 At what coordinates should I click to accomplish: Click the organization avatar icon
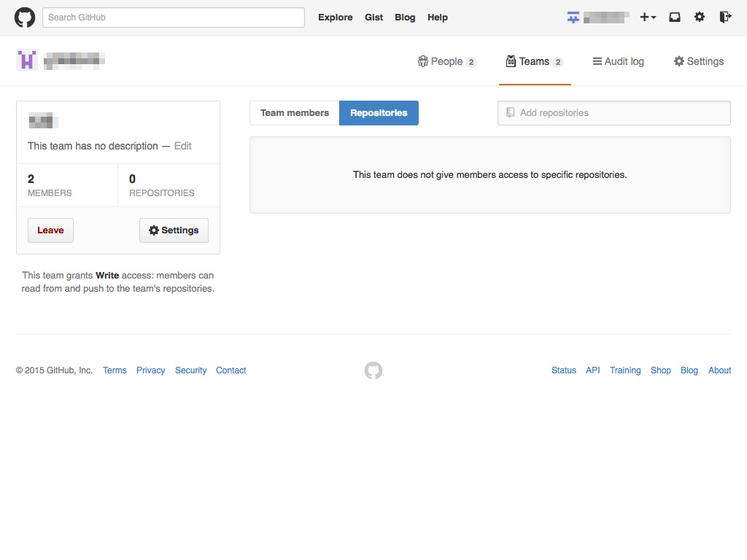coord(27,61)
